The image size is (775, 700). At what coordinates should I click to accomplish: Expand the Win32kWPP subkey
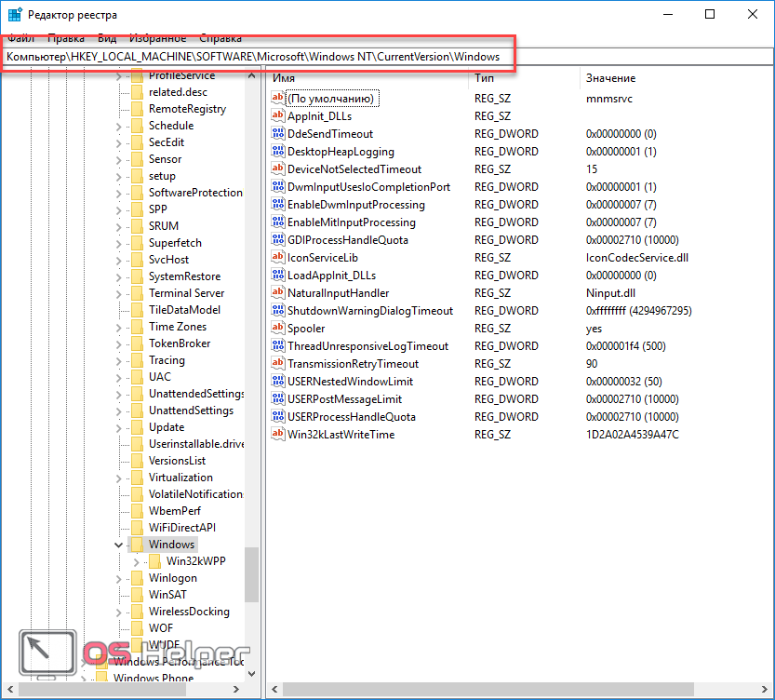click(136, 561)
